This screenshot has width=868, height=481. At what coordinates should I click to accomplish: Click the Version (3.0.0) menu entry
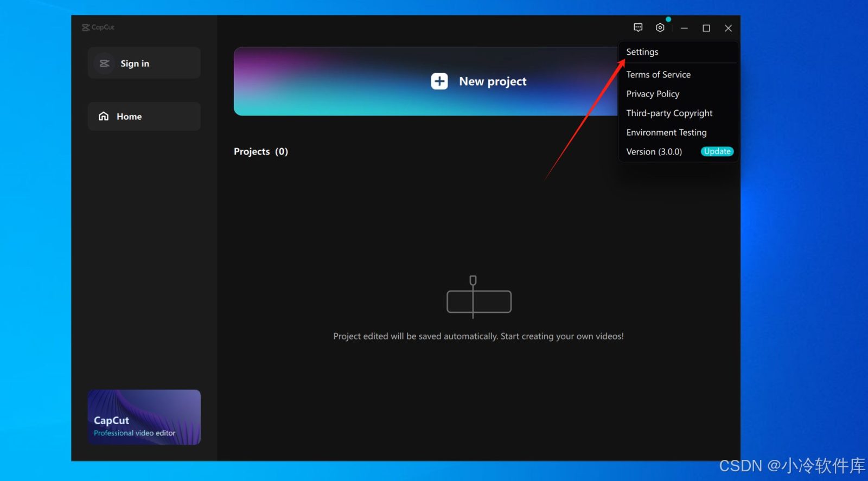tap(654, 152)
